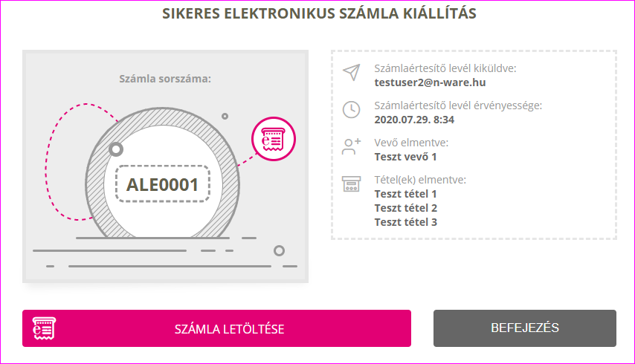Click the small grey ring on hatched circle
The image size is (635, 364).
tap(116, 149)
